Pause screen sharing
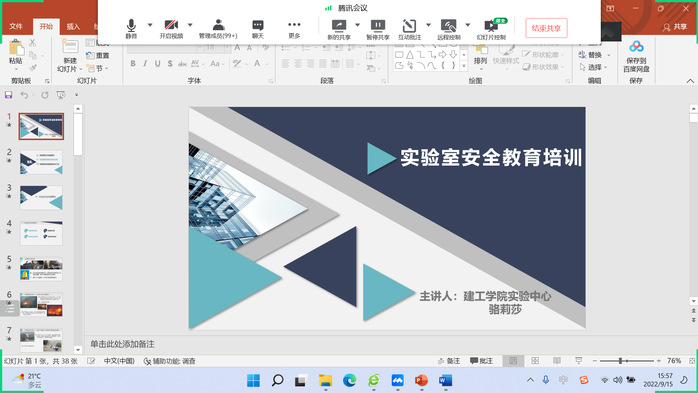Viewport: 698px width, 393px height. (x=378, y=29)
